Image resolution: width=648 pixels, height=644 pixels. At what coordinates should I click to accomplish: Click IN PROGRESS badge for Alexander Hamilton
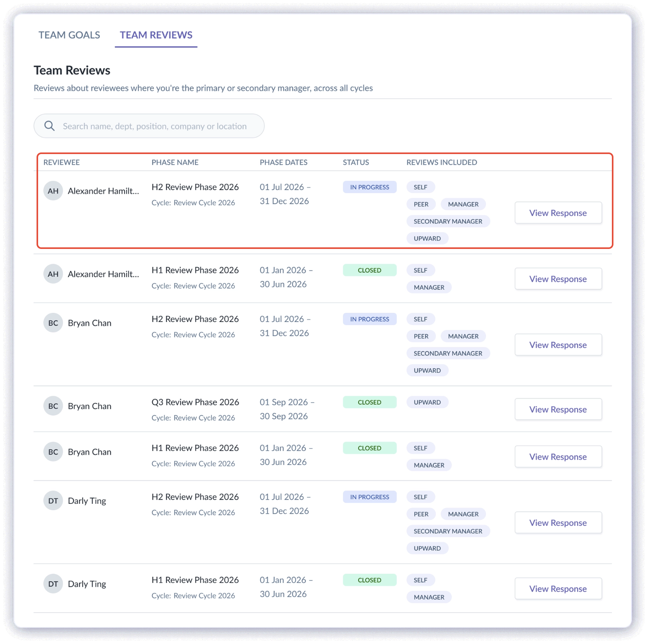point(370,187)
